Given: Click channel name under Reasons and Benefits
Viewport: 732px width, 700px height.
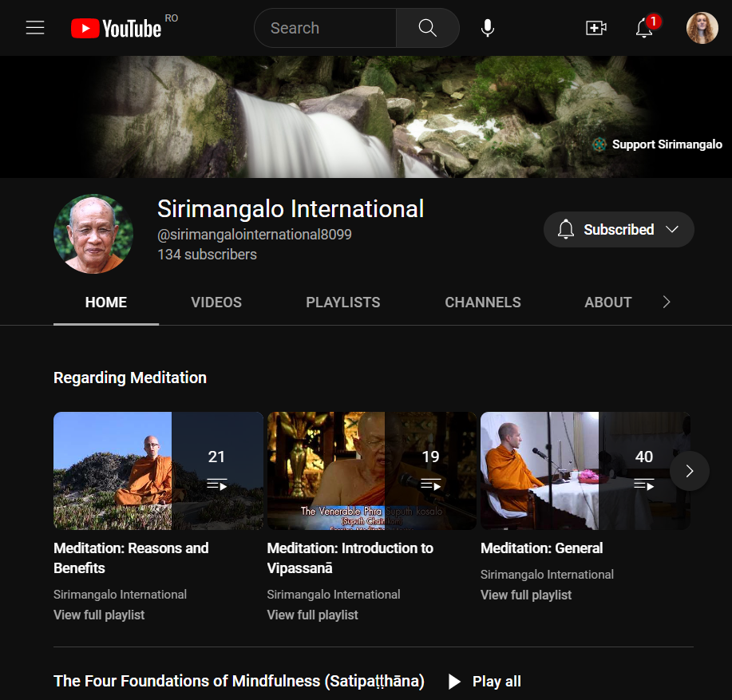Looking at the screenshot, I should [x=120, y=594].
